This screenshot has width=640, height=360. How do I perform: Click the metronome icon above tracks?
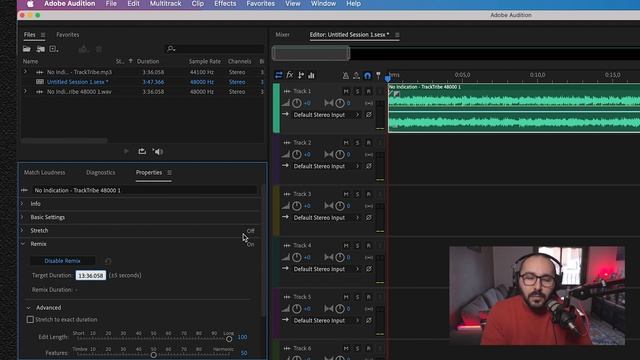[x=345, y=76]
